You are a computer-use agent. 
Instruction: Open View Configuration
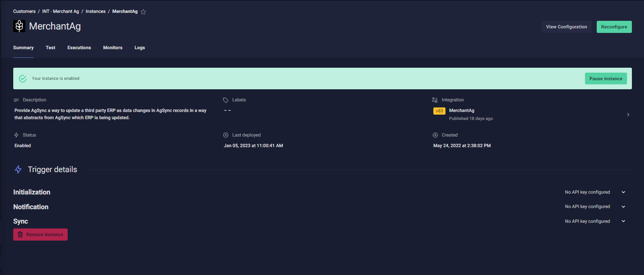coord(566,27)
